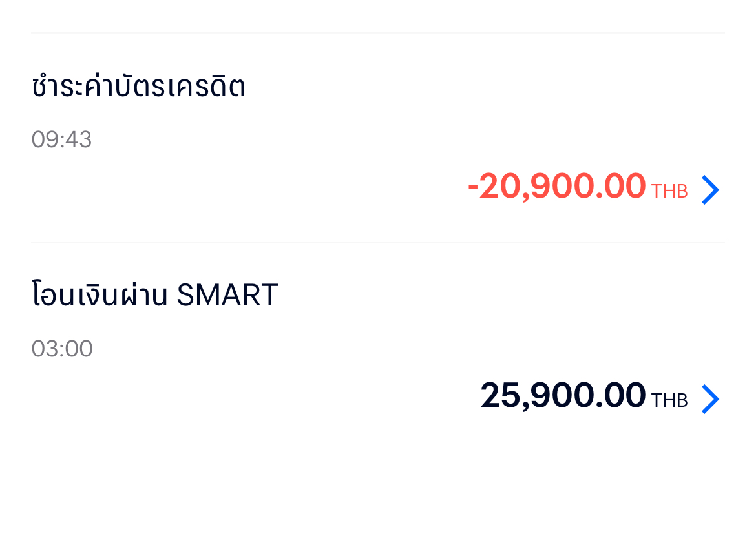Open SMART transfer details chevron
This screenshot has width=756, height=545.
point(709,399)
